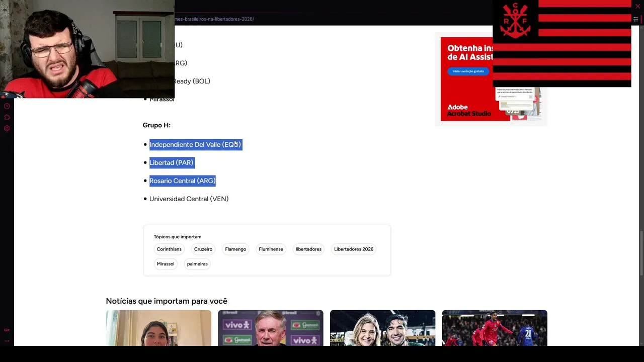Click the Grupo H: heading
Viewport: 644px width, 362px height.
click(x=156, y=125)
